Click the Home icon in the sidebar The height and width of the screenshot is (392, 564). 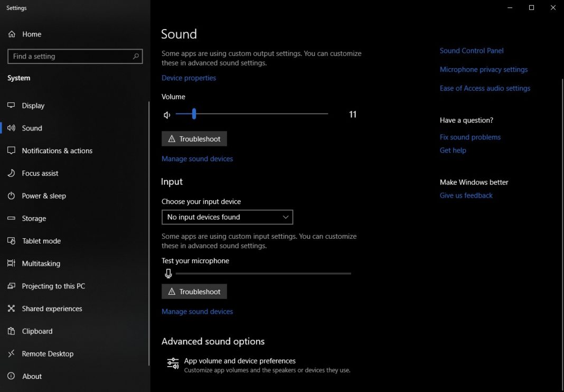(12, 34)
